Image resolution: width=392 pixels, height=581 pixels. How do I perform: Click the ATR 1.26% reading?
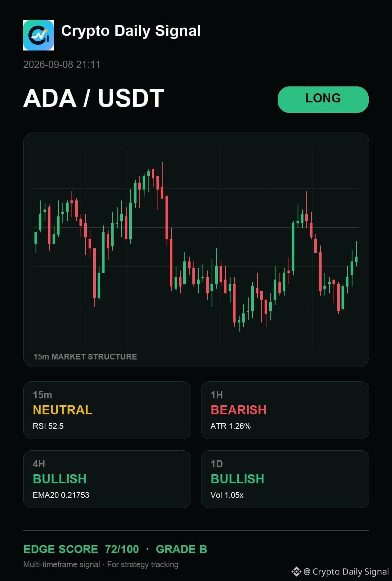click(230, 426)
